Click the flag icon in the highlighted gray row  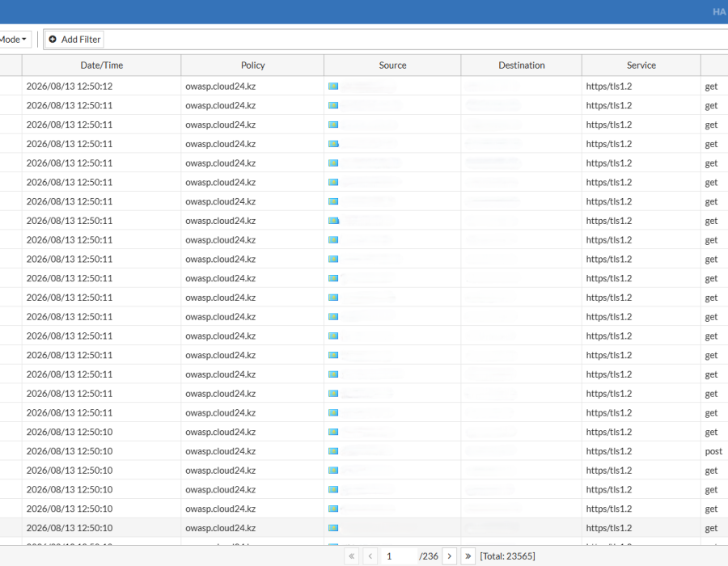[333, 528]
